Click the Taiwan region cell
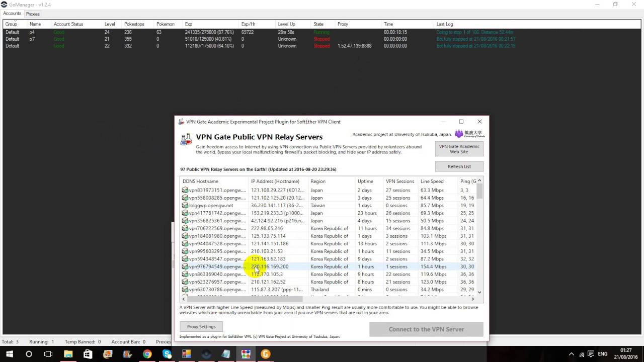644x362 pixels. 317,205
